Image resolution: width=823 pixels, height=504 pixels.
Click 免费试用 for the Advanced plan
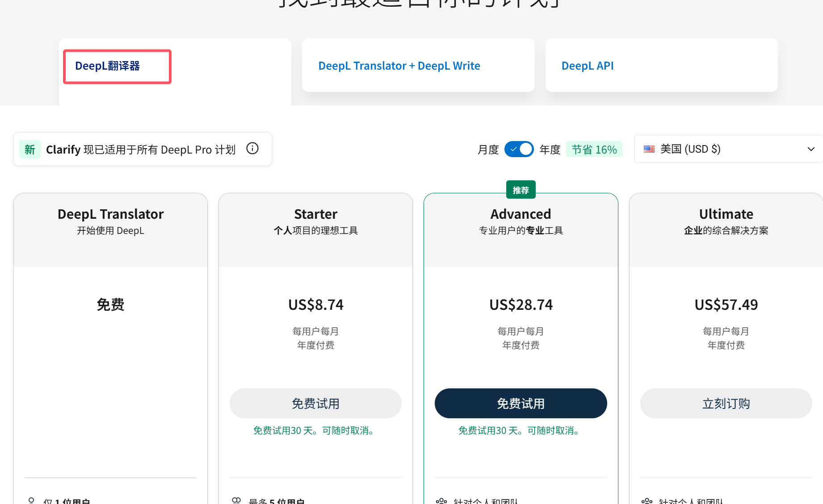pos(521,403)
